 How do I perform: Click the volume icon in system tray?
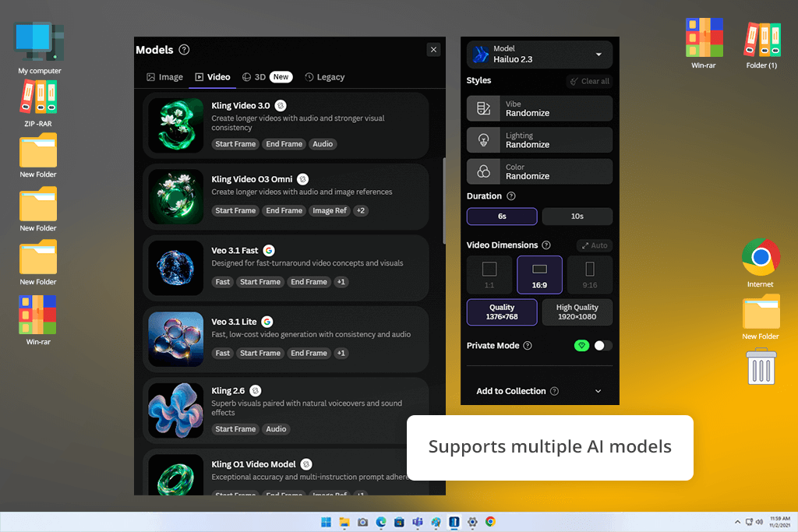(759, 522)
